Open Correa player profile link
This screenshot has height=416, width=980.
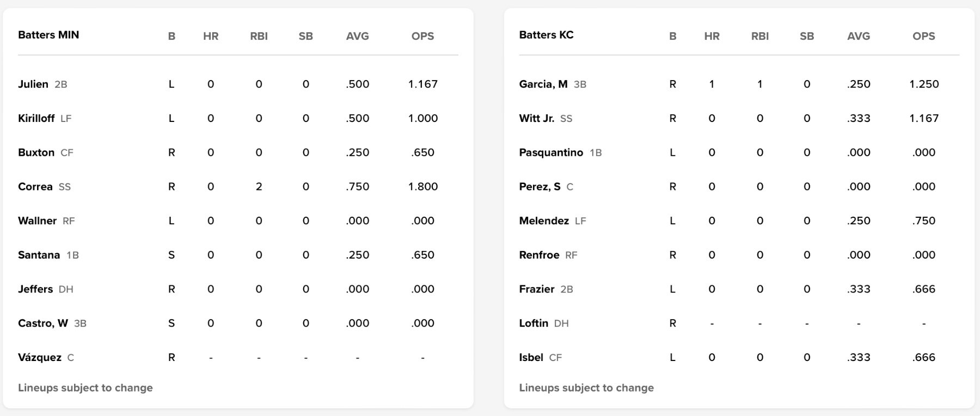[35, 187]
